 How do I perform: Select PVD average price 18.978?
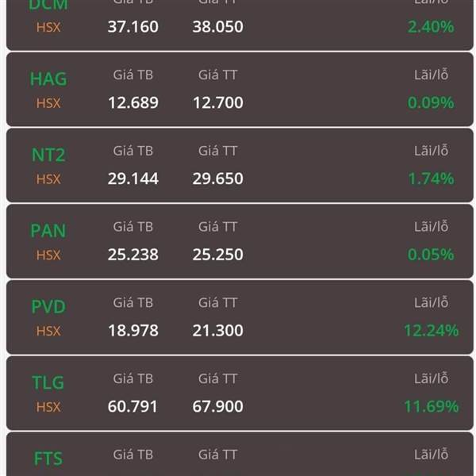[x=133, y=330]
